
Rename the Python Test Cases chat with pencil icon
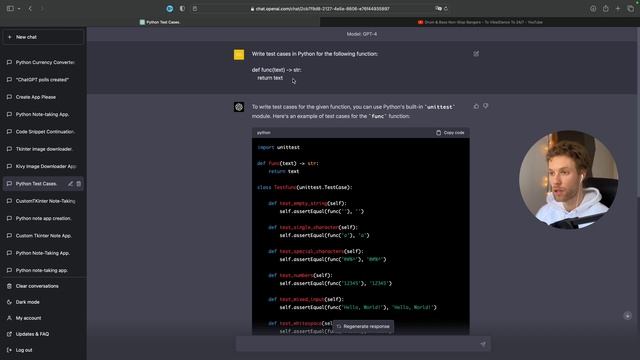(70, 184)
